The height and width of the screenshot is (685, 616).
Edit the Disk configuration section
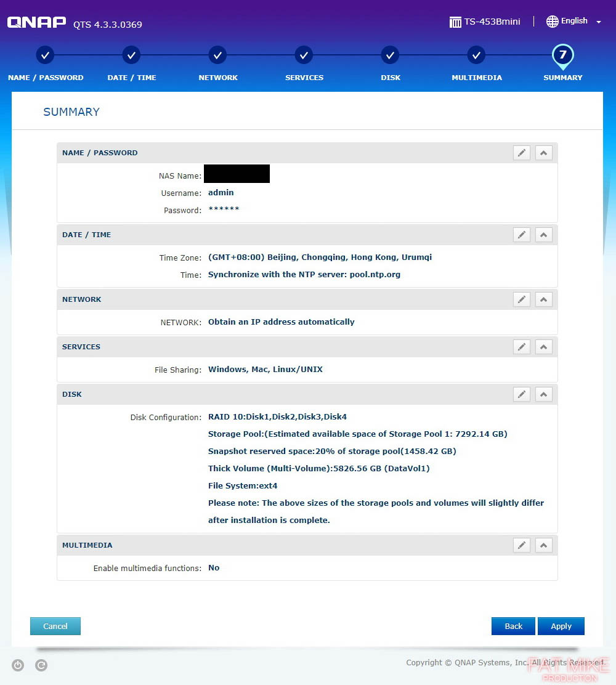522,394
